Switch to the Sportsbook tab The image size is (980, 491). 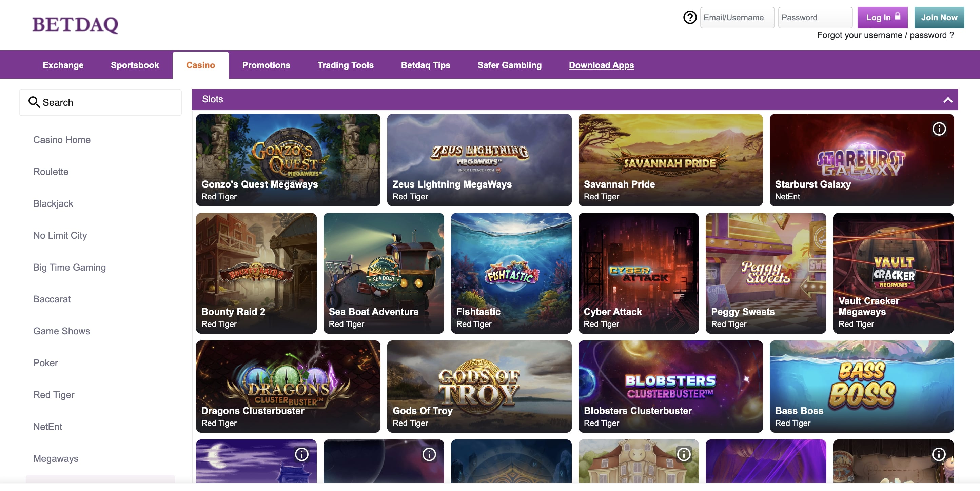(x=134, y=65)
